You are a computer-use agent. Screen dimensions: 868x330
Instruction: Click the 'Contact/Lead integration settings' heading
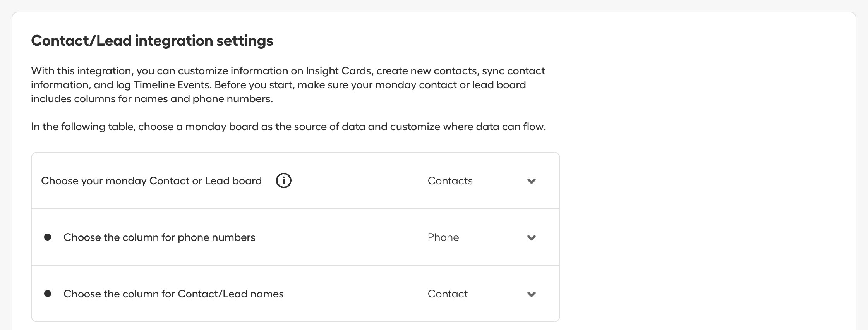click(152, 41)
